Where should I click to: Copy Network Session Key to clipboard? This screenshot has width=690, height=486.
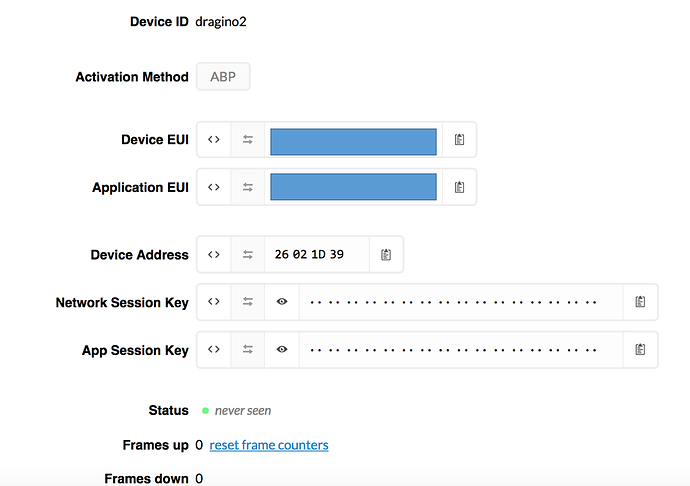point(640,302)
